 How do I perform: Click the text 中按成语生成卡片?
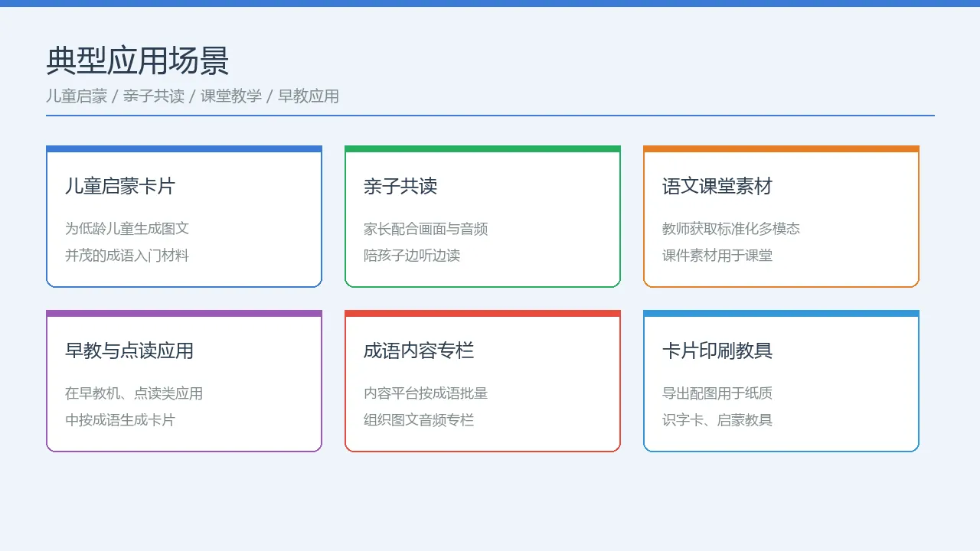pos(120,420)
